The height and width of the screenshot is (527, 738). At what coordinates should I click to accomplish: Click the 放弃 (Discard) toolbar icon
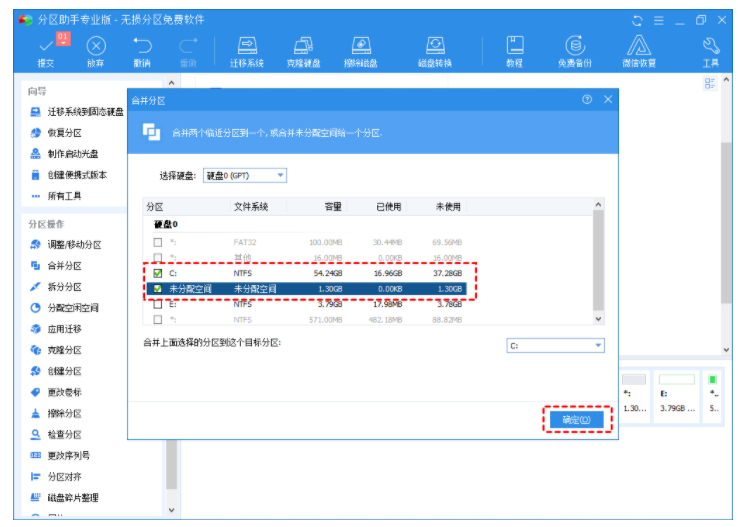95,50
